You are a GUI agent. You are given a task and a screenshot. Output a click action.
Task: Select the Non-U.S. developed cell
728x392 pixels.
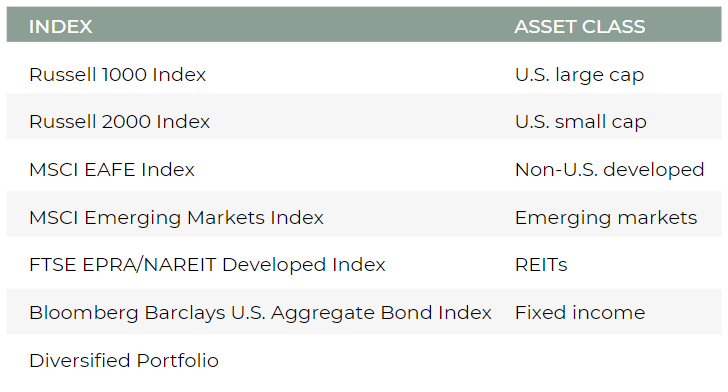coord(610,170)
